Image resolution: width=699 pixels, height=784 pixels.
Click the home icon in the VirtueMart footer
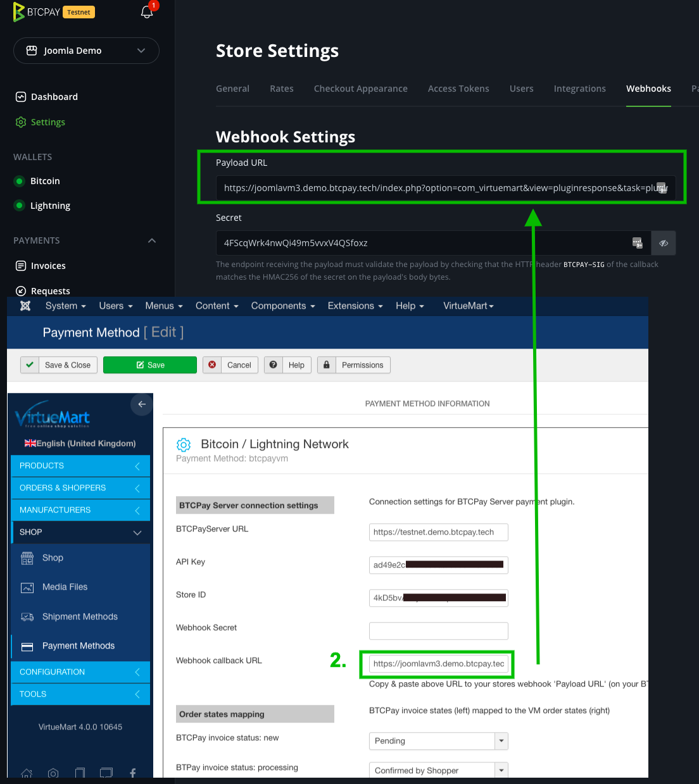click(x=27, y=773)
